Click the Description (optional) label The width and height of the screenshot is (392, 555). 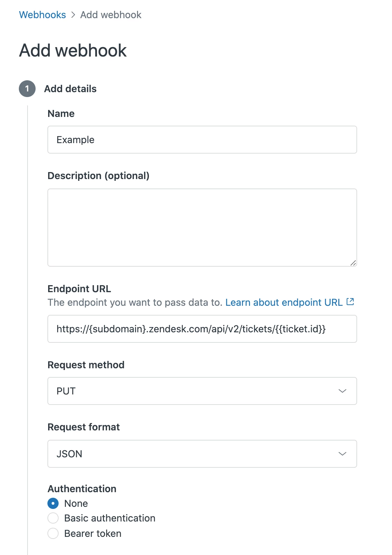coord(98,176)
